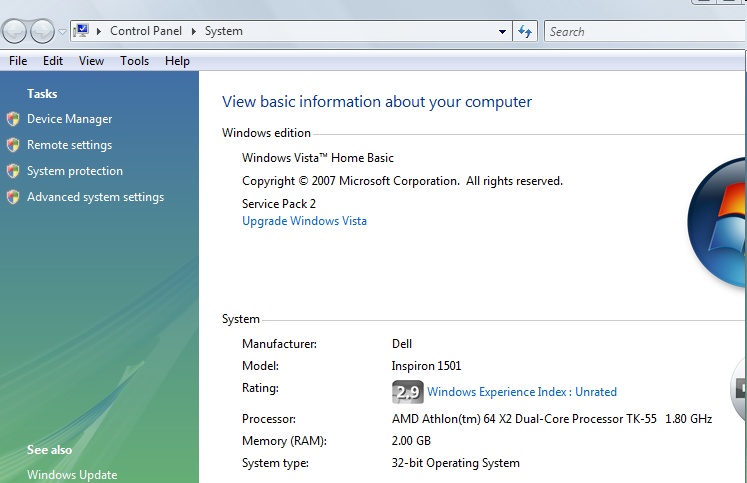Click the '32-bit Operating System' value
747x483 pixels.
pyautogui.click(x=455, y=463)
